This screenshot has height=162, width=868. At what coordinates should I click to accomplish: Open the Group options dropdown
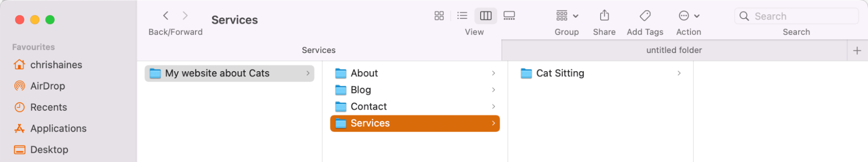567,16
